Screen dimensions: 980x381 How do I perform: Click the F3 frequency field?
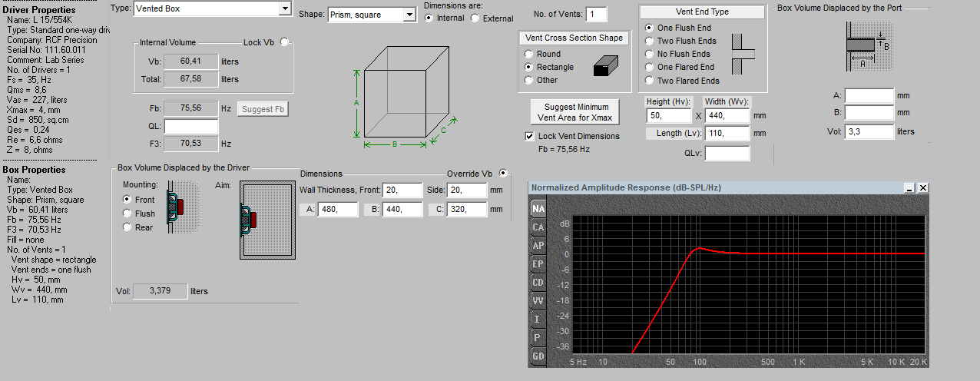(190, 143)
